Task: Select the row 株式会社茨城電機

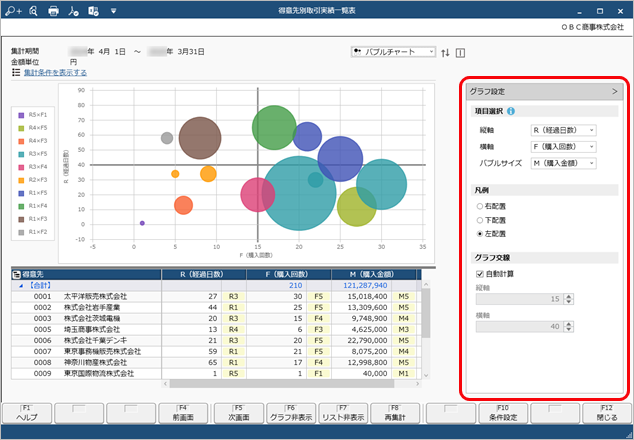Action: pyautogui.click(x=216, y=319)
